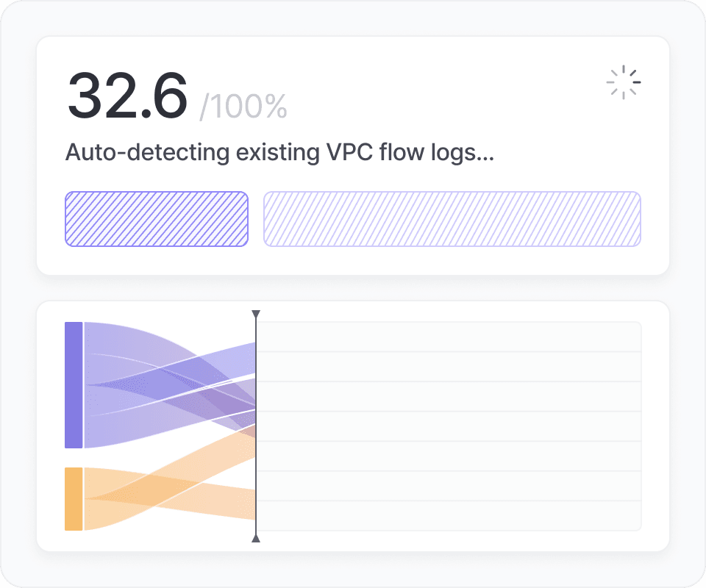The image size is (706, 588).
Task: Select the purple source node bar
Action: click(74, 384)
